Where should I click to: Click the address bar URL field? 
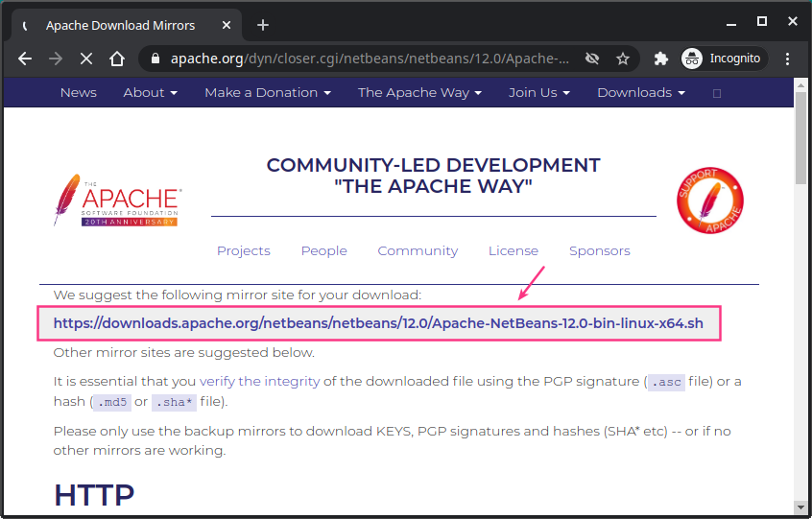tap(370, 59)
